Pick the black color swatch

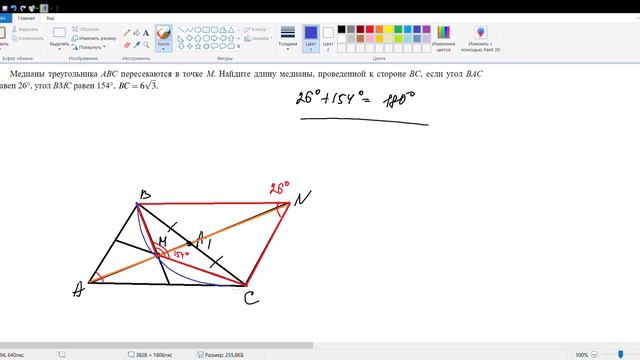point(341,29)
